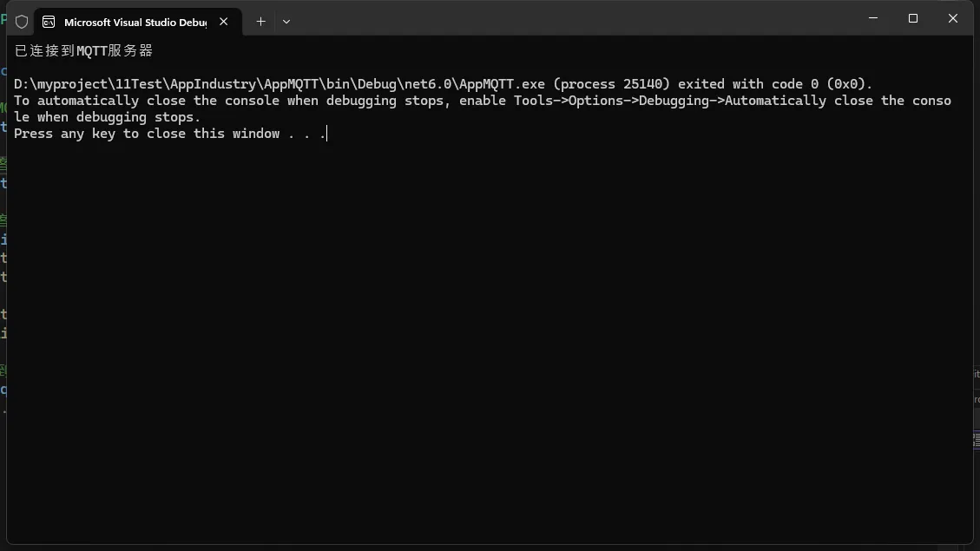Image resolution: width=980 pixels, height=551 pixels.
Task: Click the text cursor after the prompt
Action: coord(326,134)
